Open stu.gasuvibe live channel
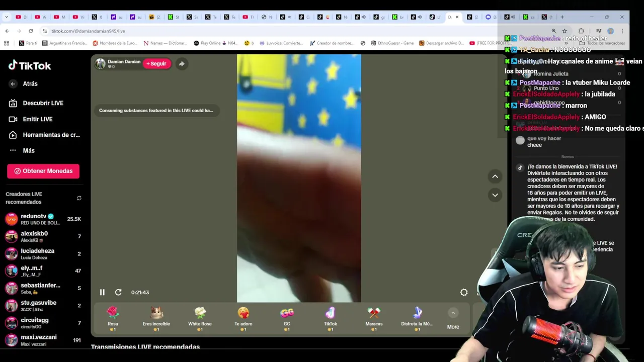The width and height of the screenshot is (644, 362). pyautogui.click(x=43, y=306)
